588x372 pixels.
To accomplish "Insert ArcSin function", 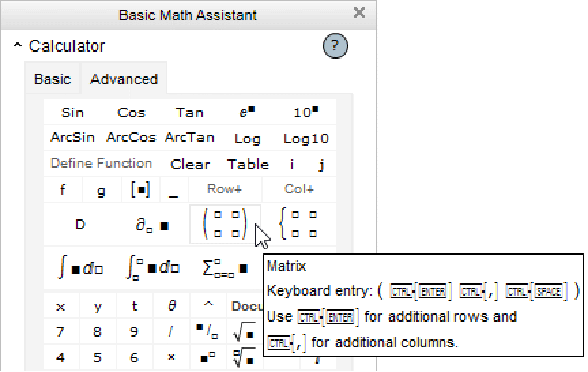I will point(72,138).
